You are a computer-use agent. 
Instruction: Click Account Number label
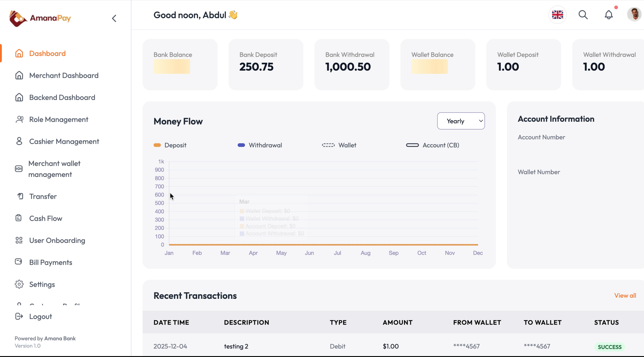click(541, 137)
